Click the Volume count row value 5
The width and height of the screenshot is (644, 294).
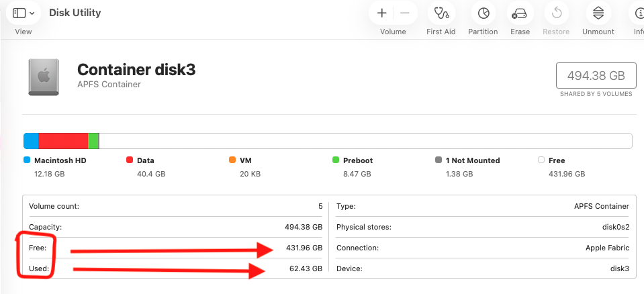(320, 206)
